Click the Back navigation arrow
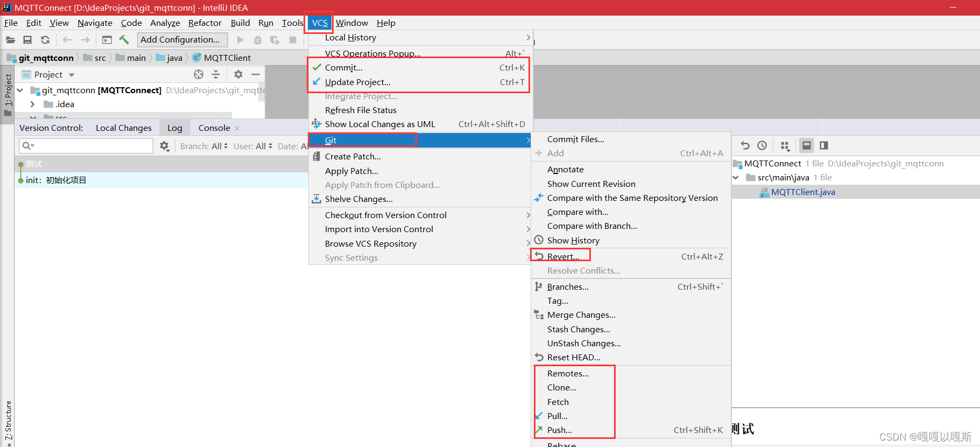The width and height of the screenshot is (980, 447). pos(67,40)
